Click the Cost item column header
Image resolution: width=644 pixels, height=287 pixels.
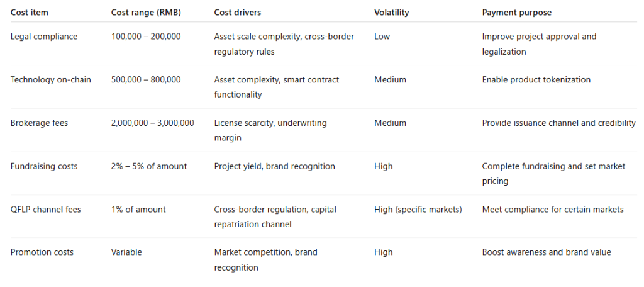click(29, 13)
